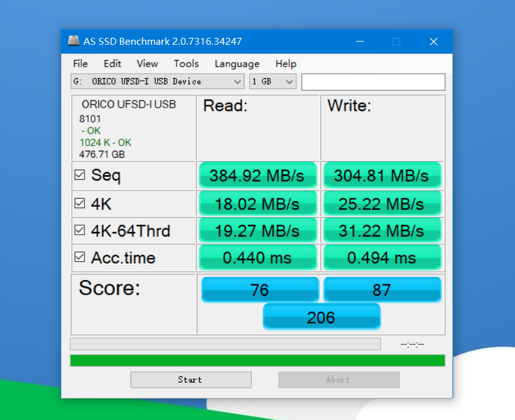Click the write score 87
This screenshot has height=420, width=515.
coord(382,289)
